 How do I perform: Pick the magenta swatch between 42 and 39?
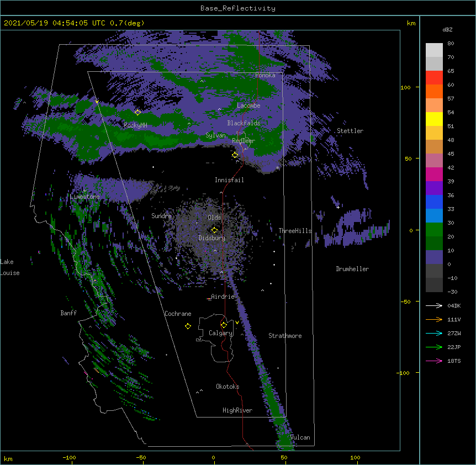click(x=434, y=174)
